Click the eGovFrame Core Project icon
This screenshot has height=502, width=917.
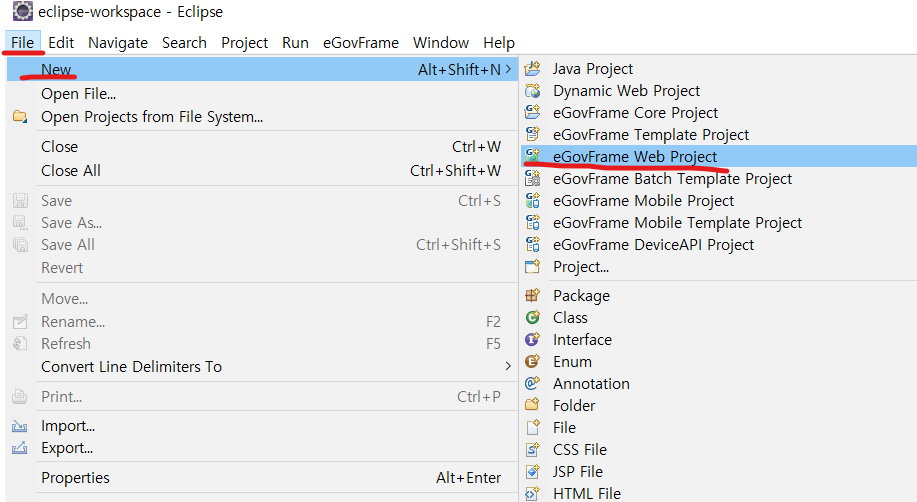click(532, 112)
